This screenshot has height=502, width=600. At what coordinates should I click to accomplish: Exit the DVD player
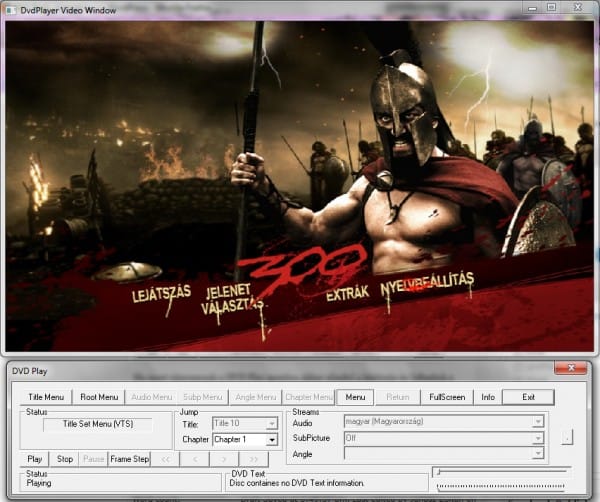tap(528, 397)
